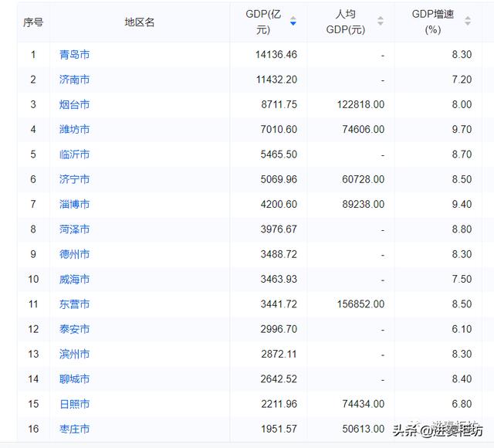Open 聊城市 link
Screen dimensions: 494x448
pyautogui.click(x=74, y=378)
